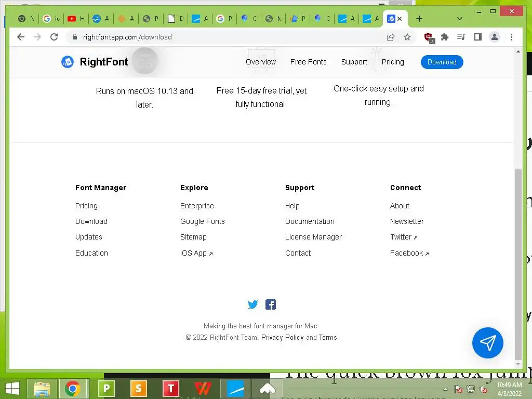This screenshot has width=532, height=399.
Task: Open the Education footer link
Action: tap(91, 253)
